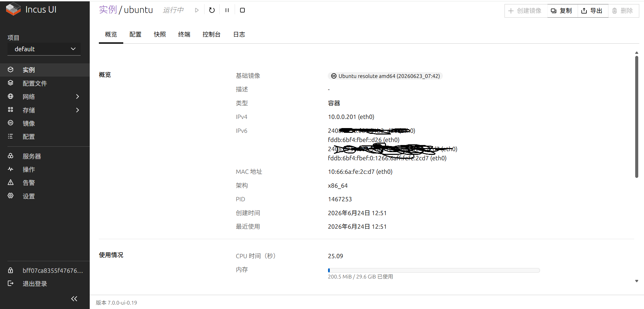Image resolution: width=644 pixels, height=309 pixels.
Task: Open the project dropdown showing default
Action: 44,49
